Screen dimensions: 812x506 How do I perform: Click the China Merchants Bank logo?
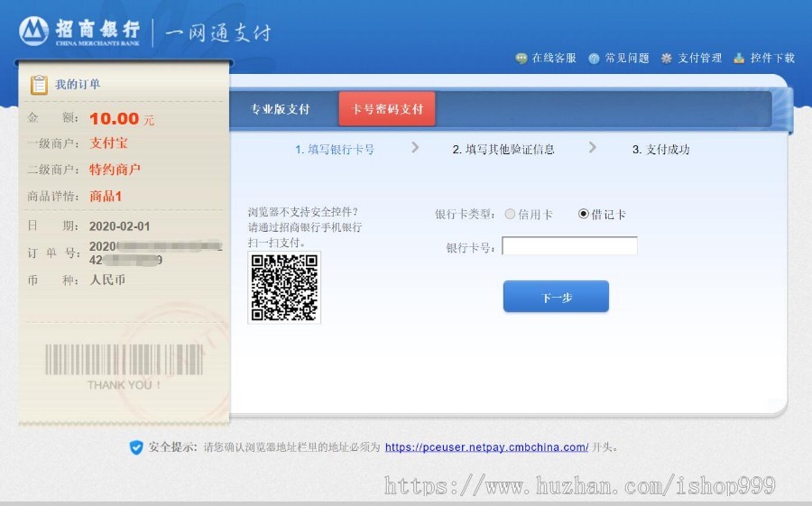click(x=79, y=31)
